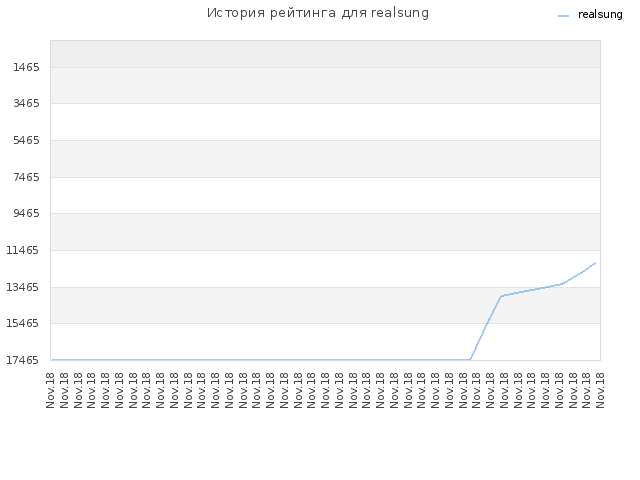Click the final endpoint of the realsung line
This screenshot has height=480, width=640.
[596, 263]
